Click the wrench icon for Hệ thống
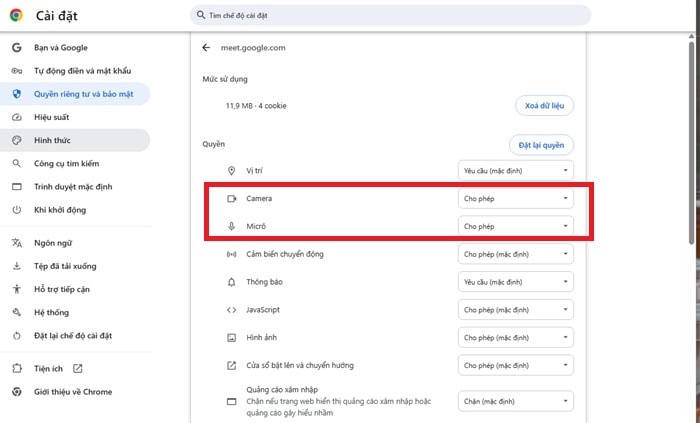700x423 pixels. pos(17,312)
